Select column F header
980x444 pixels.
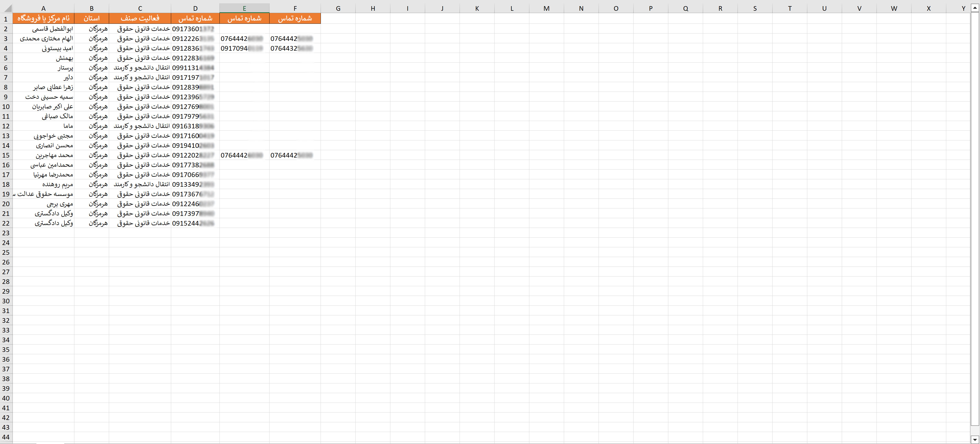pyautogui.click(x=295, y=8)
